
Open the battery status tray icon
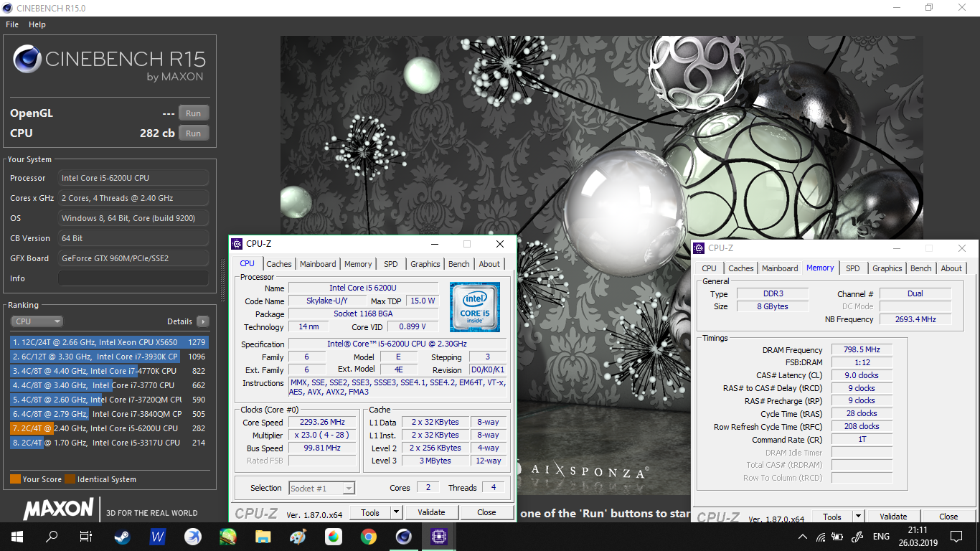[x=837, y=537]
